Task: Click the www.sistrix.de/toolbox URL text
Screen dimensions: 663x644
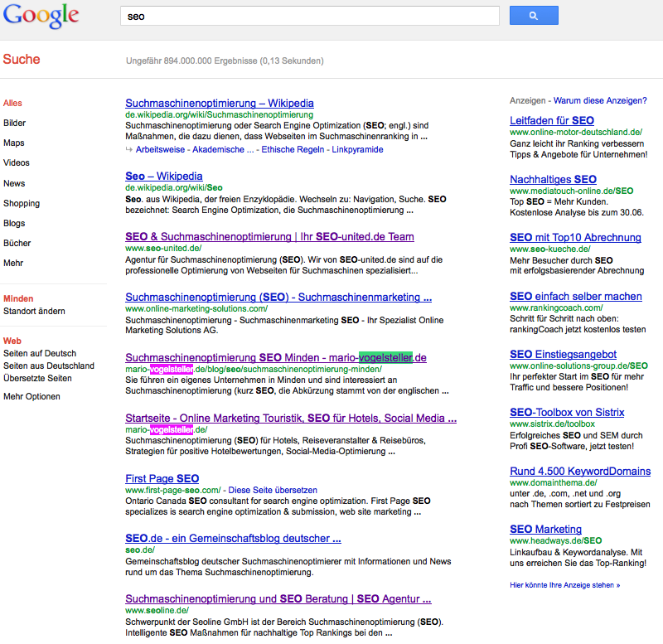Action: click(x=552, y=424)
